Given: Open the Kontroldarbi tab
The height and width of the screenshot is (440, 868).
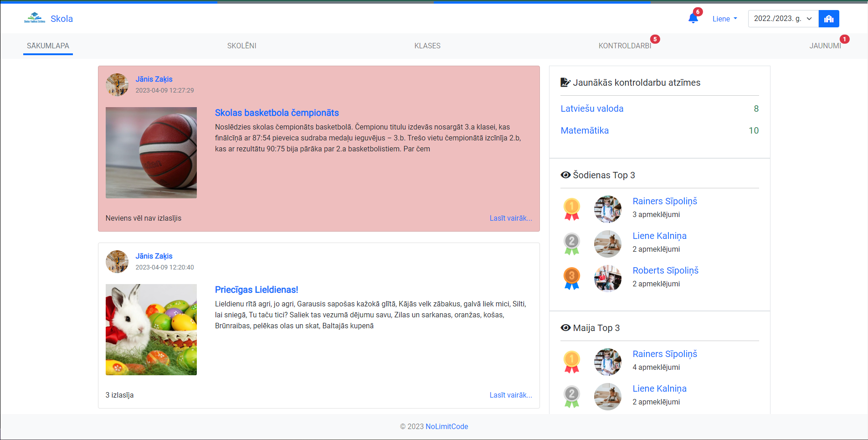Looking at the screenshot, I should pos(625,46).
